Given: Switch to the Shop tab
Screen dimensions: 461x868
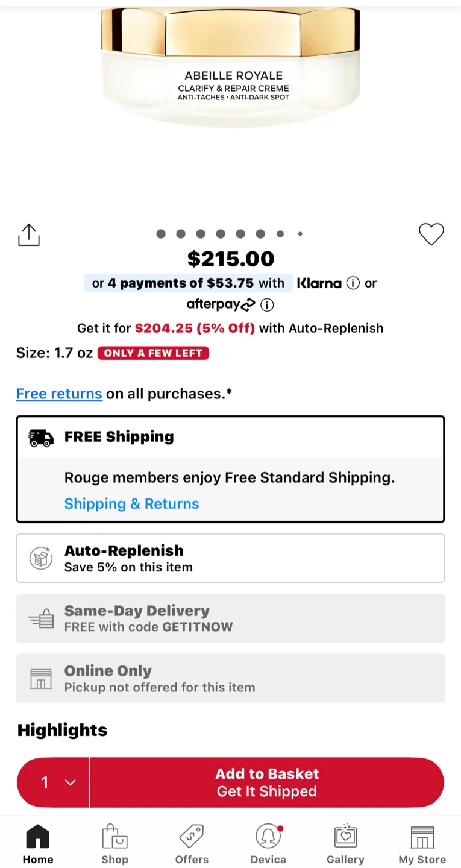Looking at the screenshot, I should (x=114, y=843).
